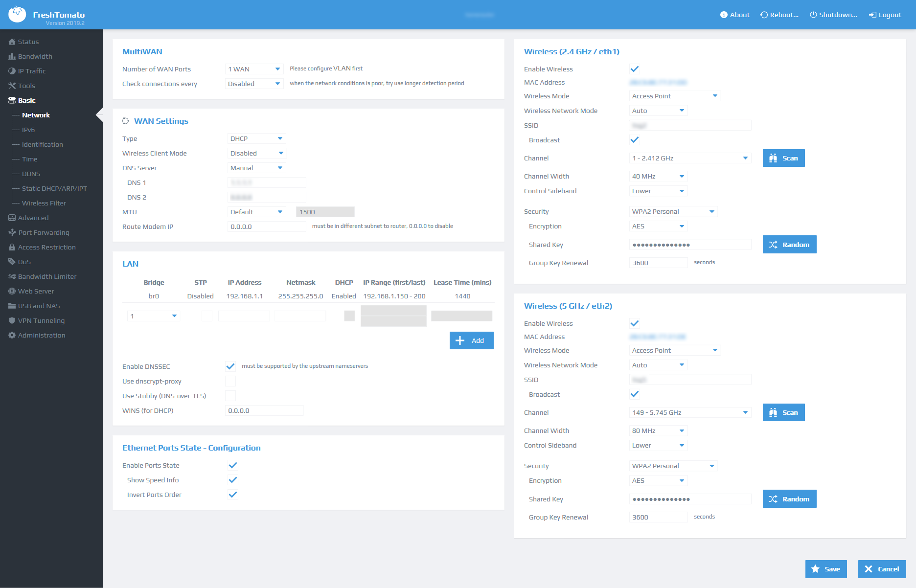Open the Bandwidth Limiter icon
The image size is (916, 588).
12,276
